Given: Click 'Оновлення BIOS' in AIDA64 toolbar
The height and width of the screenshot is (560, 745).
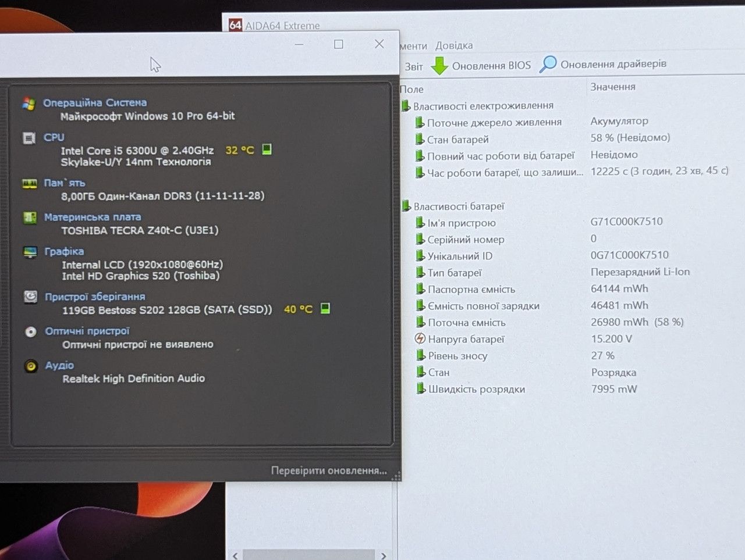Looking at the screenshot, I should 491,66.
